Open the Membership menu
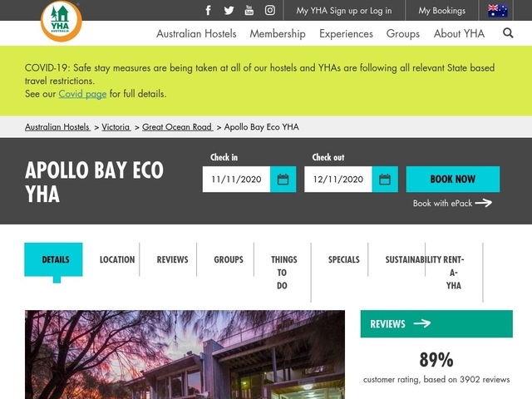 pyautogui.click(x=278, y=33)
